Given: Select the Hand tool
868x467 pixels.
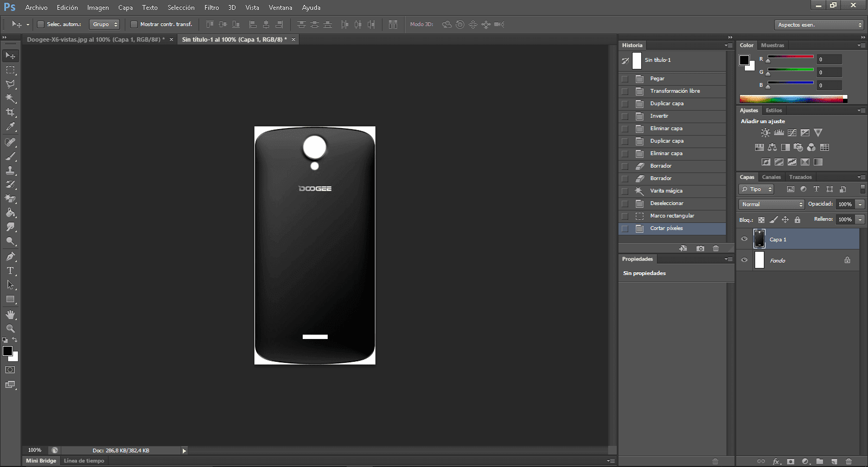Looking at the screenshot, I should [x=10, y=315].
